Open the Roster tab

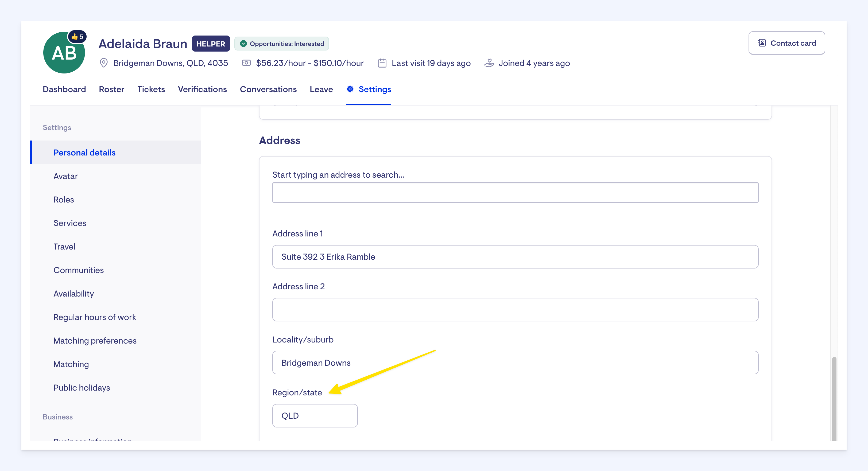coord(111,89)
